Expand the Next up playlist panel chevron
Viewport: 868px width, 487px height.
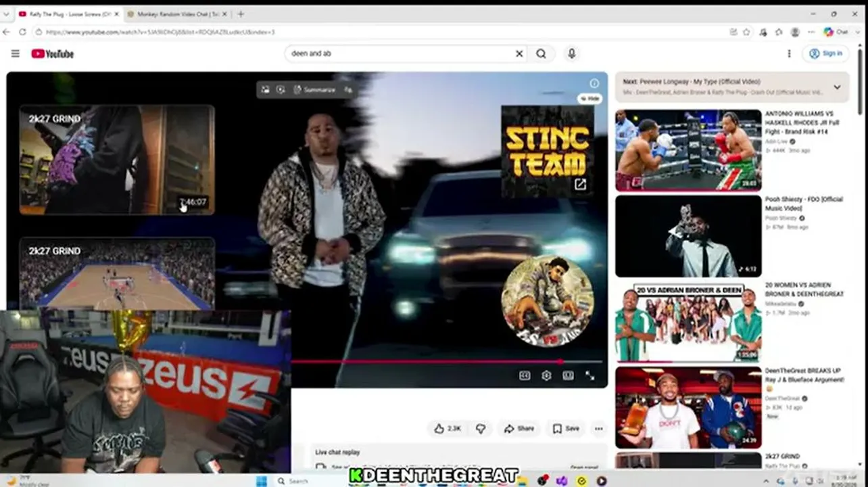(837, 87)
